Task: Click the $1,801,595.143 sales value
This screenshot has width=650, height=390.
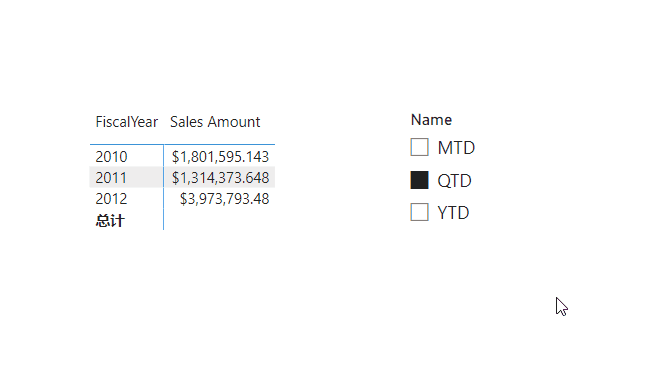Action: pos(221,157)
